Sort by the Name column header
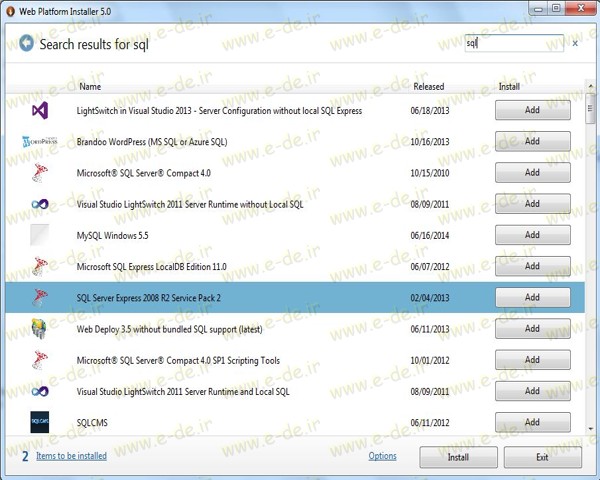600x480 pixels. [x=90, y=87]
